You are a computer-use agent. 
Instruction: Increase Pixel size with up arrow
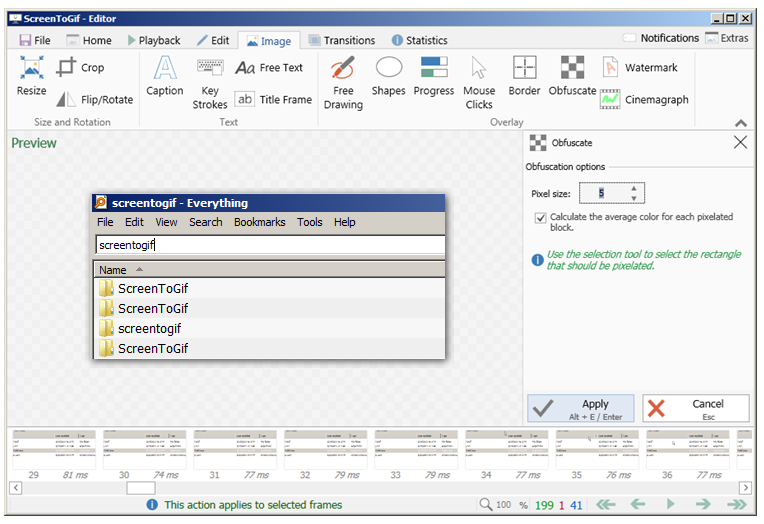tap(633, 188)
